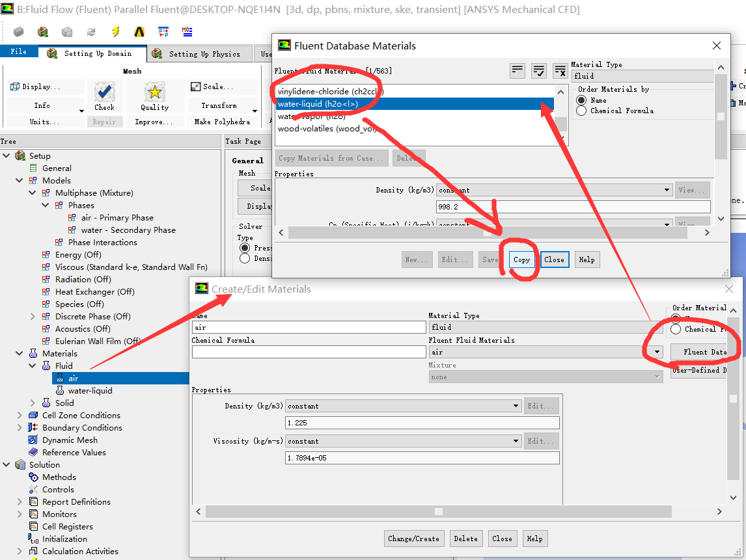
Task: Switch to Setting Up Domain tab
Action: tap(92, 53)
